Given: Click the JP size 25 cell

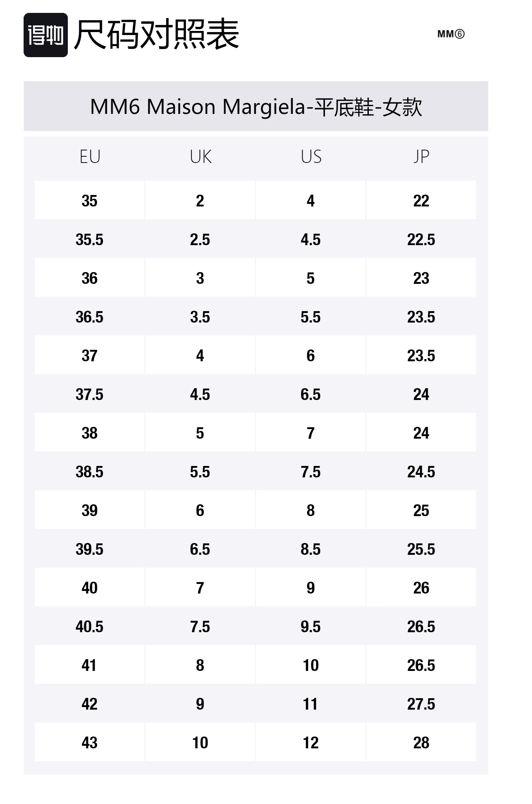Looking at the screenshot, I should [421, 511].
